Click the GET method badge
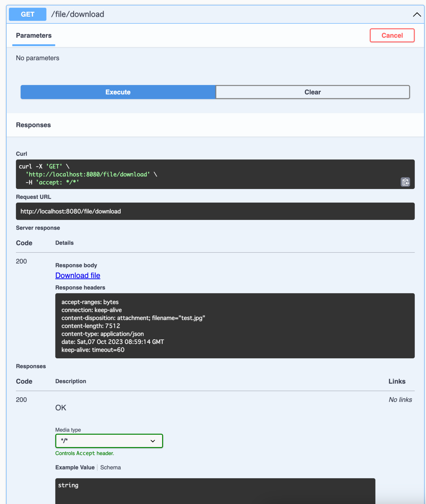Screen dimensions: 426x504 pos(27,14)
